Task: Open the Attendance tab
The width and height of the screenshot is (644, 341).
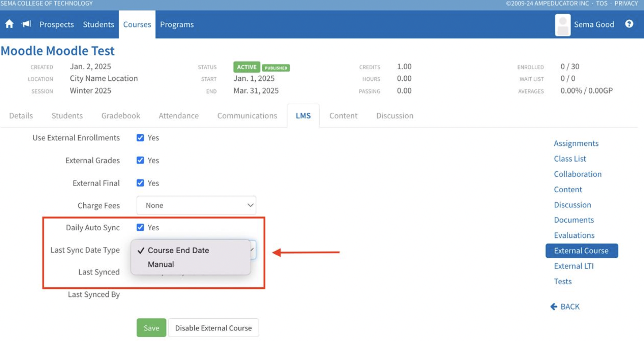Action: [x=178, y=115]
